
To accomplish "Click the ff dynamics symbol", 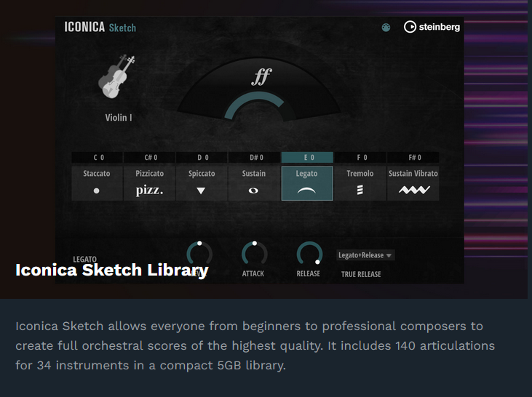I will coord(261,76).
